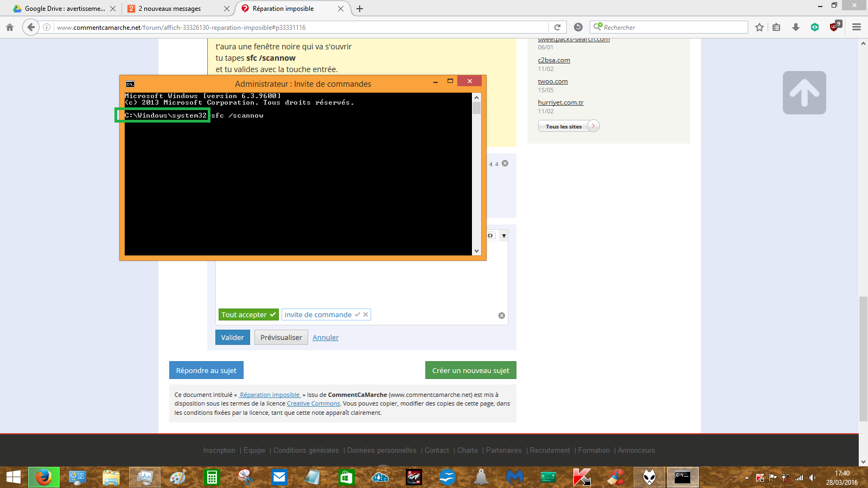Open the Windows Store taskbar icon
The width and height of the screenshot is (868, 488).
(346, 477)
